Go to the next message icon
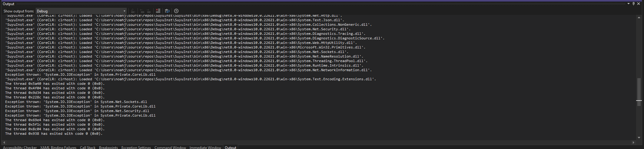Image resolution: width=644 pixels, height=149 pixels. tap(149, 11)
